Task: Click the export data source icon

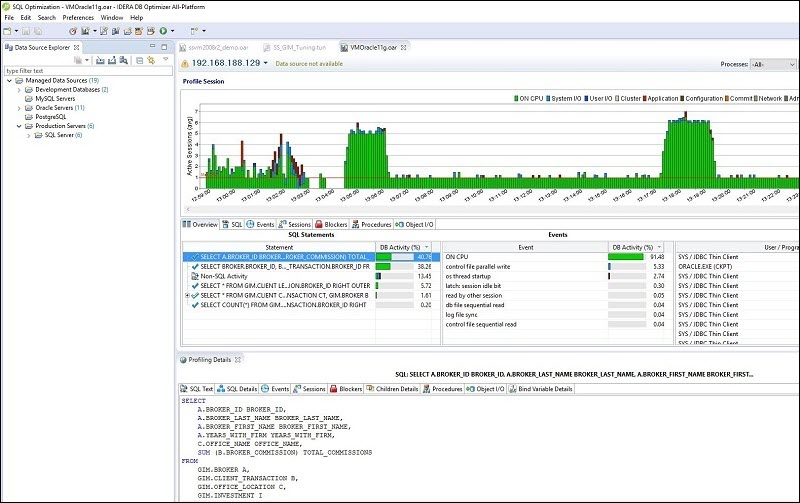Action: [112, 60]
